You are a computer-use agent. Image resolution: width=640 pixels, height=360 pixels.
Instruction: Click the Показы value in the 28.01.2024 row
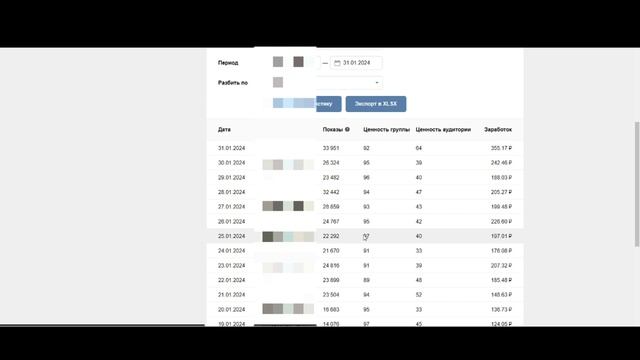[331, 192]
